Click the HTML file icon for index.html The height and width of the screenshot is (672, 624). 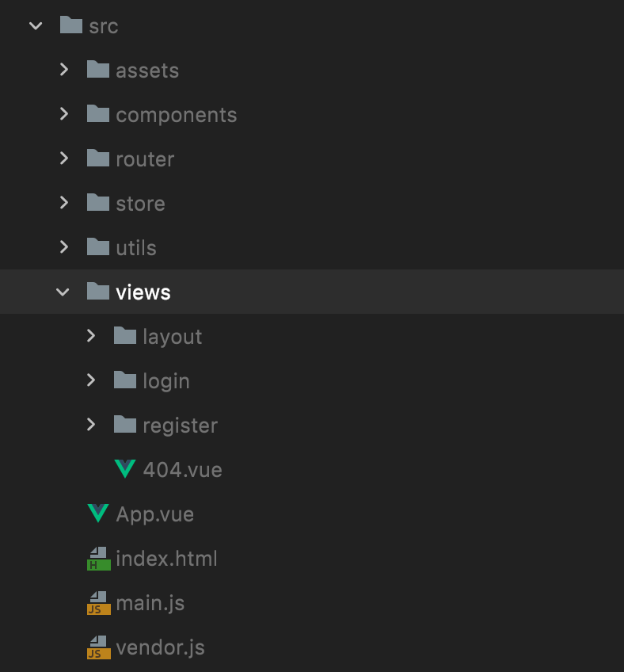click(x=98, y=559)
